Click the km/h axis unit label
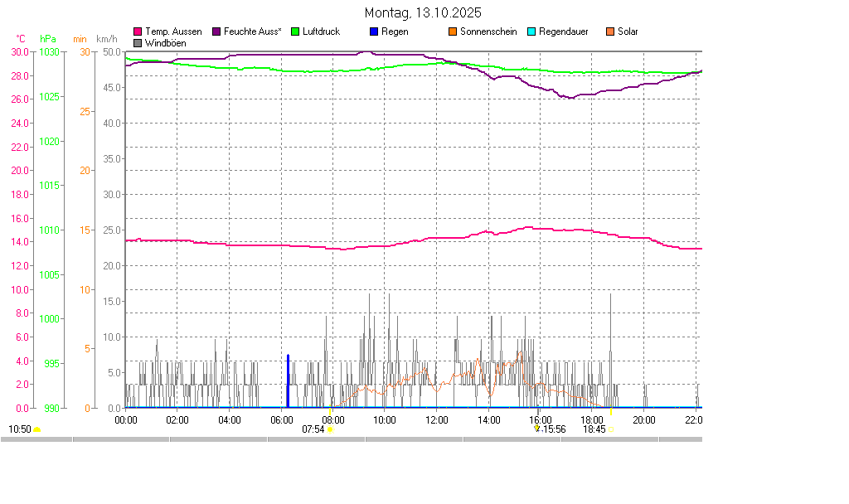This screenshot has height=504, width=849. pos(106,39)
